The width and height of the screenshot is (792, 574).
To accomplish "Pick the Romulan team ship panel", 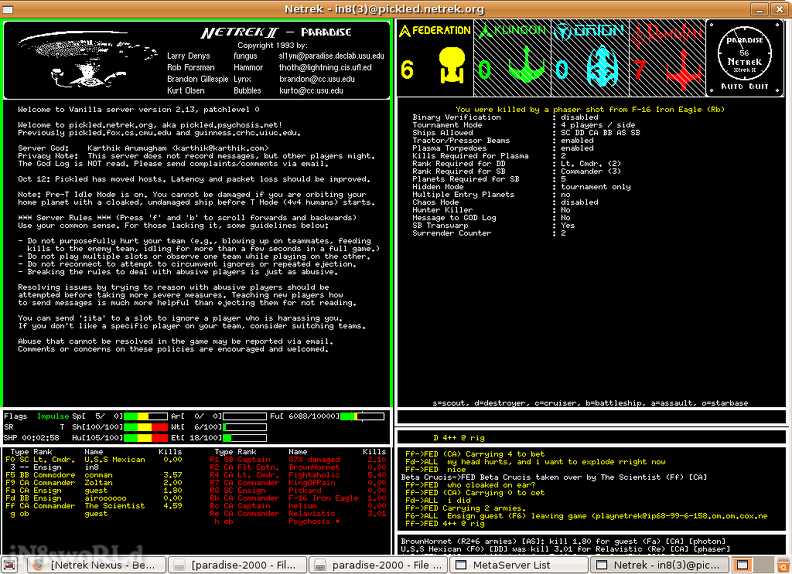I will click(667, 58).
